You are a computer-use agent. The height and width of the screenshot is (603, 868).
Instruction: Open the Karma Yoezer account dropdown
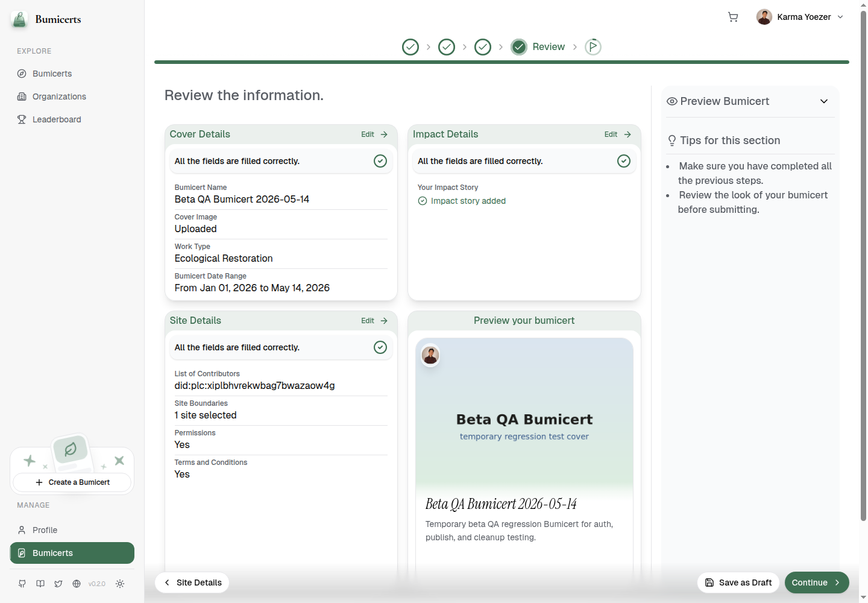800,17
